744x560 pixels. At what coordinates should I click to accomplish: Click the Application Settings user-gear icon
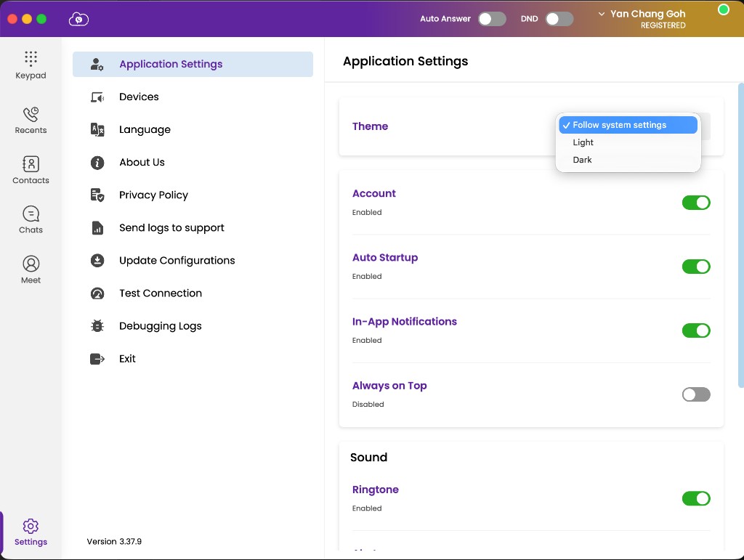tap(97, 64)
